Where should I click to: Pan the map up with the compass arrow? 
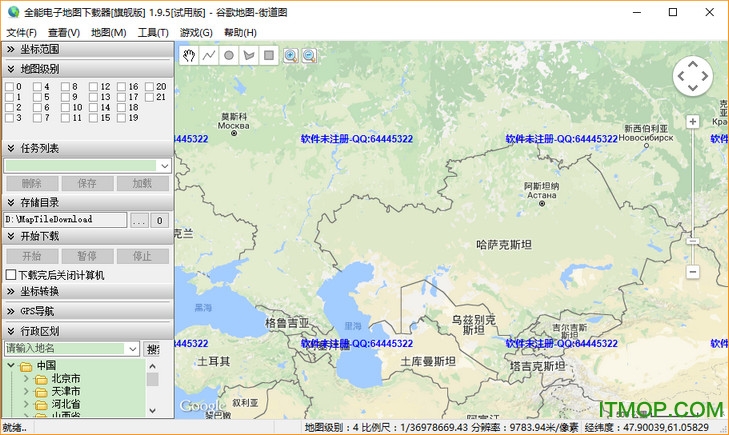coord(693,65)
